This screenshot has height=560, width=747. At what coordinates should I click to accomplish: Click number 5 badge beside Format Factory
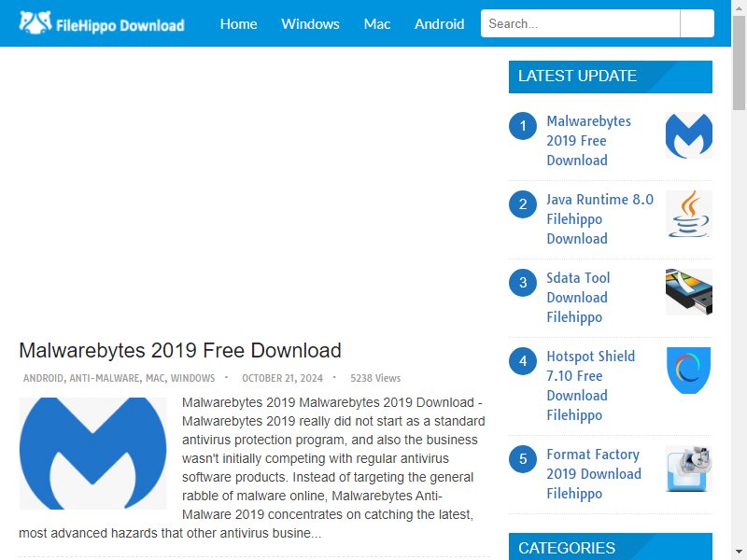point(523,459)
